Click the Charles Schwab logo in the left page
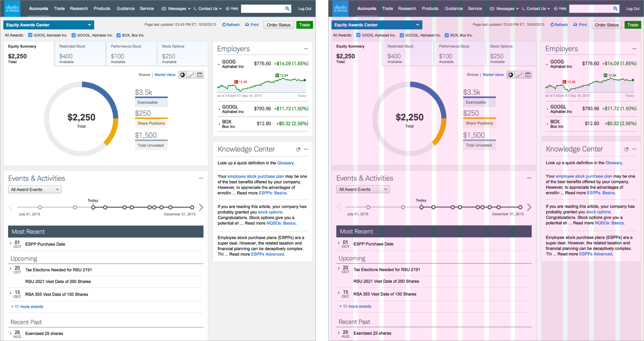The height and width of the screenshot is (341, 644). click(12, 8)
